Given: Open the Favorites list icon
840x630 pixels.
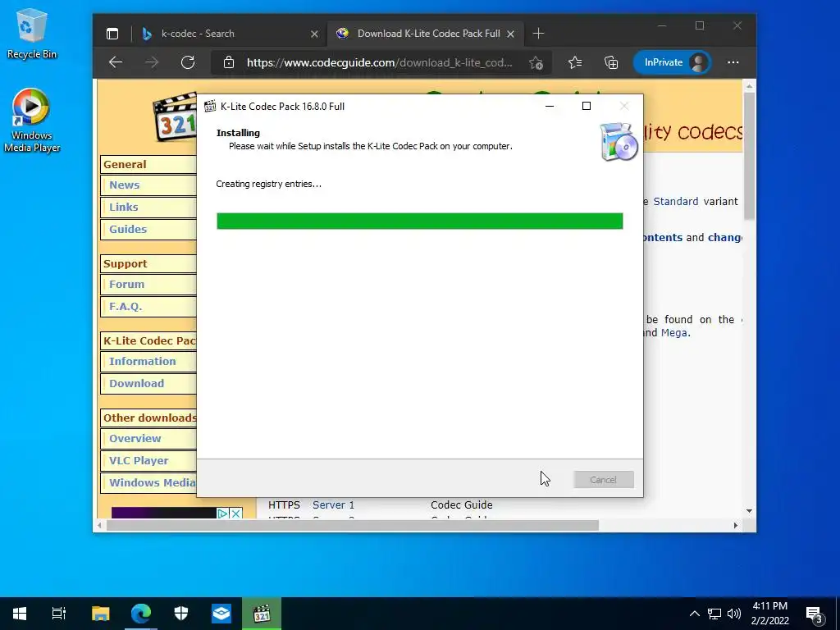Looking at the screenshot, I should (575, 62).
